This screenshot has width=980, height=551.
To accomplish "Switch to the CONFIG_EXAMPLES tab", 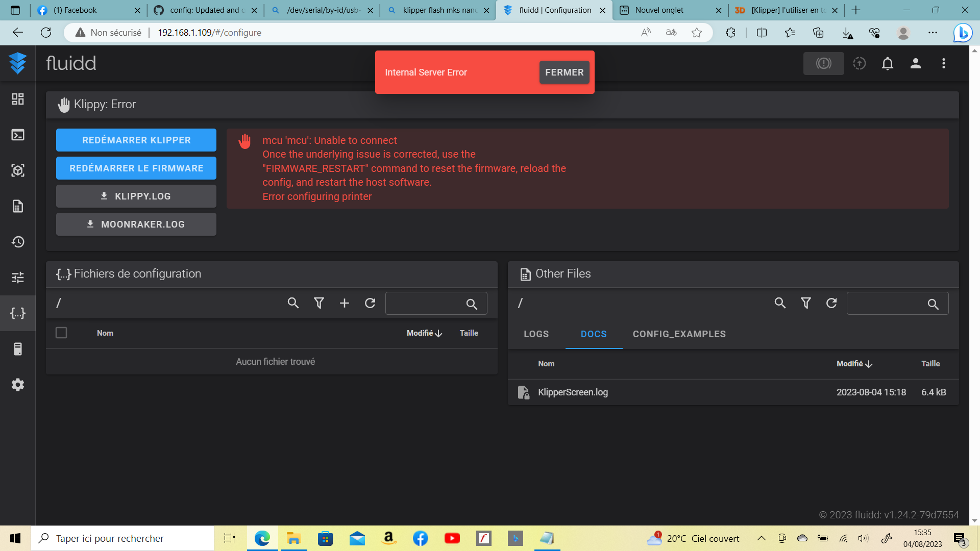I will pyautogui.click(x=679, y=334).
